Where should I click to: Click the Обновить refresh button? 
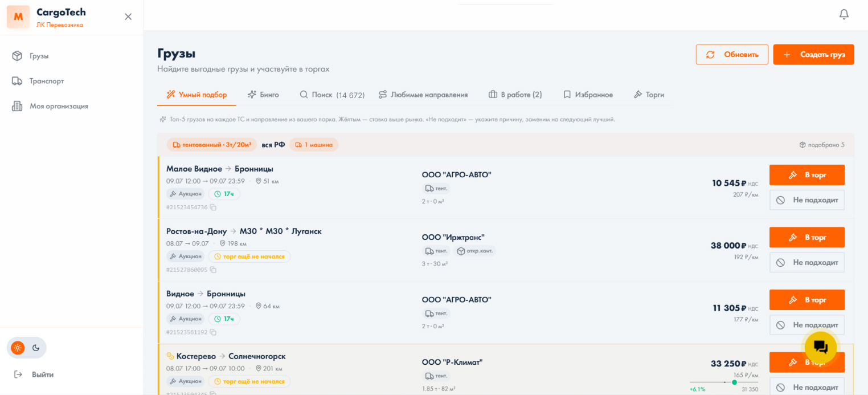pyautogui.click(x=732, y=55)
